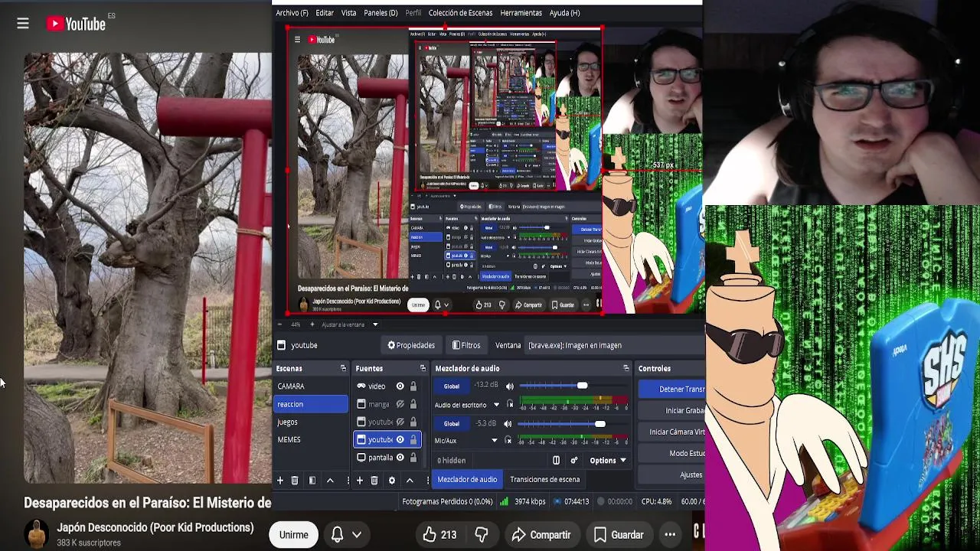Mute the Audio del escritorio speaker
The height and width of the screenshot is (551, 980).
(x=510, y=386)
